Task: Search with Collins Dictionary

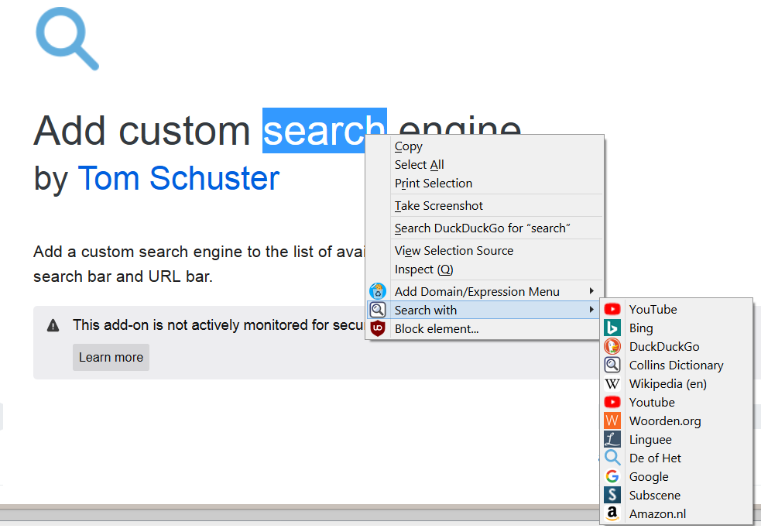Action: (x=677, y=365)
